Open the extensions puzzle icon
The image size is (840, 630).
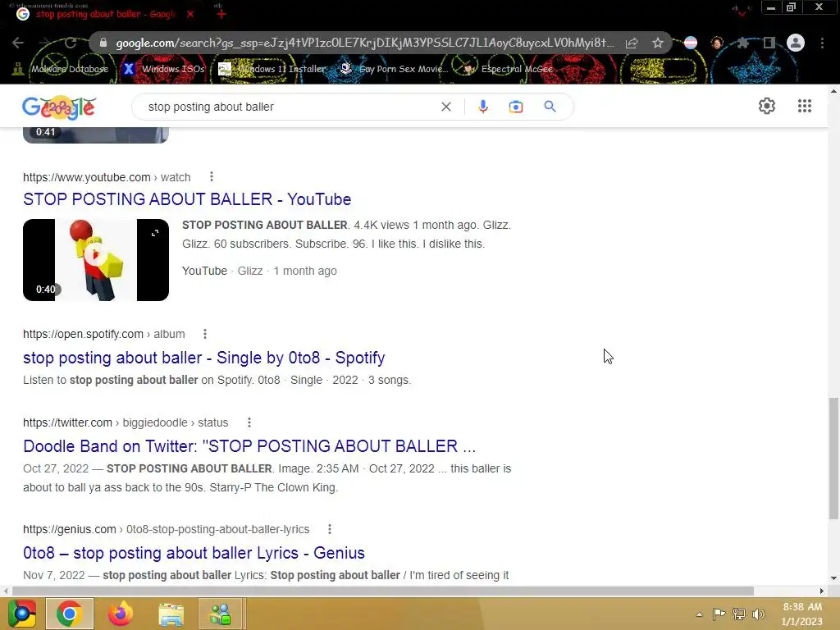[742, 43]
